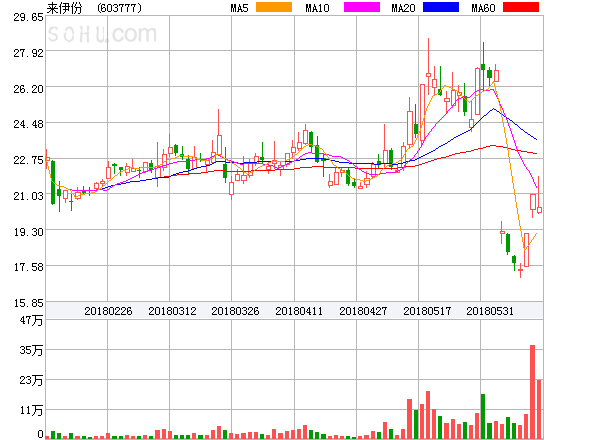Click the blue MA20 legend swatch
The image size is (600, 440).
pyautogui.click(x=441, y=7)
